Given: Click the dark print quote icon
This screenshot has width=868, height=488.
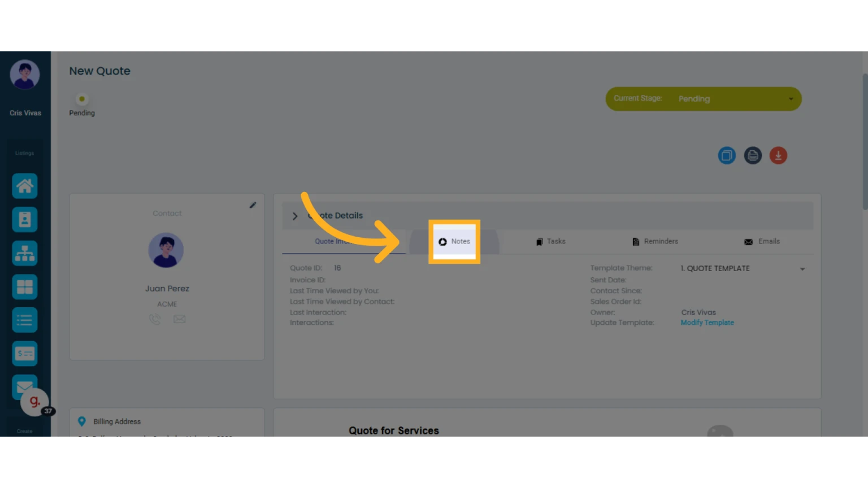Looking at the screenshot, I should (753, 155).
